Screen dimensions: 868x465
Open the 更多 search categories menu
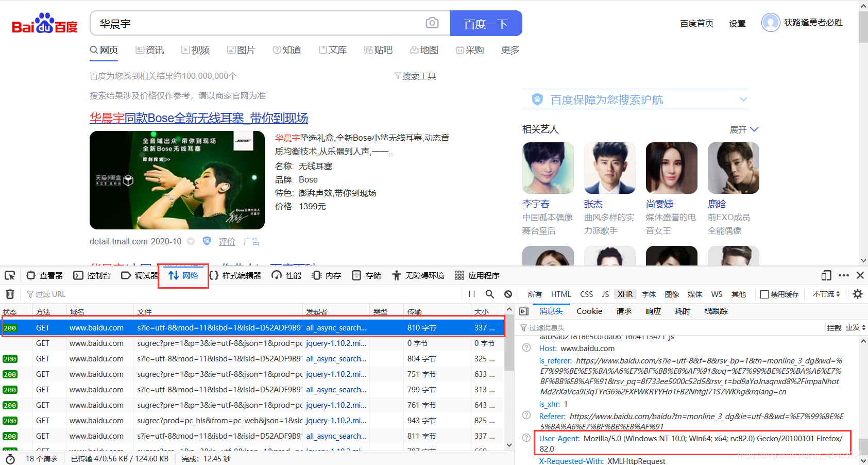point(510,50)
